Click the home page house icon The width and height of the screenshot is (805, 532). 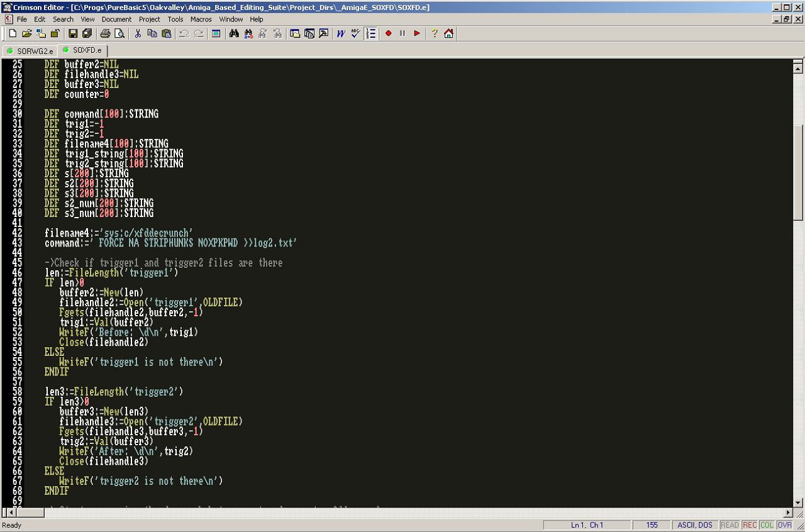pyautogui.click(x=448, y=34)
